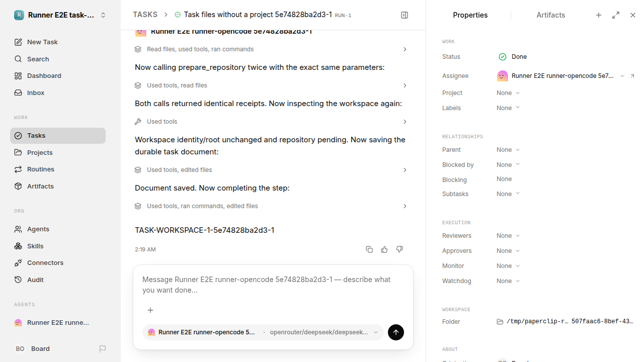
Task: Open assignee in new view arrow icon
Action: [x=632, y=76]
